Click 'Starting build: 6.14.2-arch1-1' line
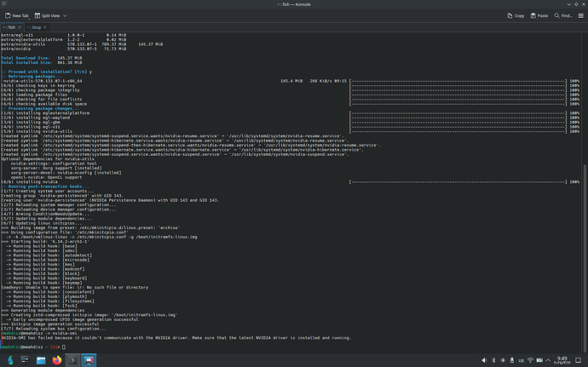 point(45,242)
